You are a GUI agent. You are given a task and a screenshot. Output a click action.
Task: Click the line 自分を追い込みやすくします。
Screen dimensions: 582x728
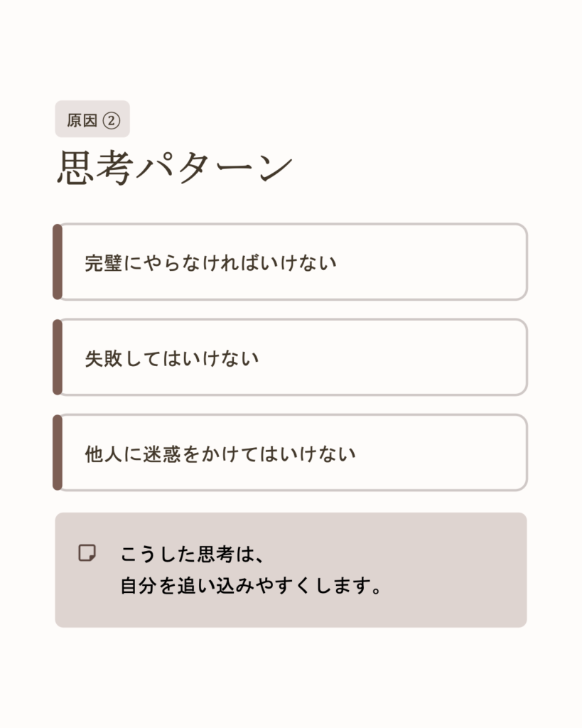pyautogui.click(x=252, y=587)
